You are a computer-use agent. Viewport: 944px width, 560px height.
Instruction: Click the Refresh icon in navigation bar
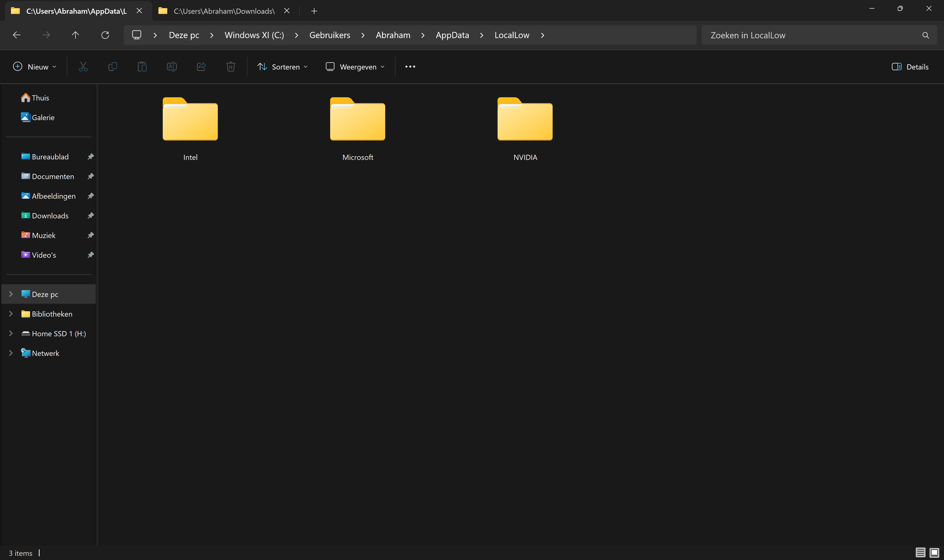[105, 35]
